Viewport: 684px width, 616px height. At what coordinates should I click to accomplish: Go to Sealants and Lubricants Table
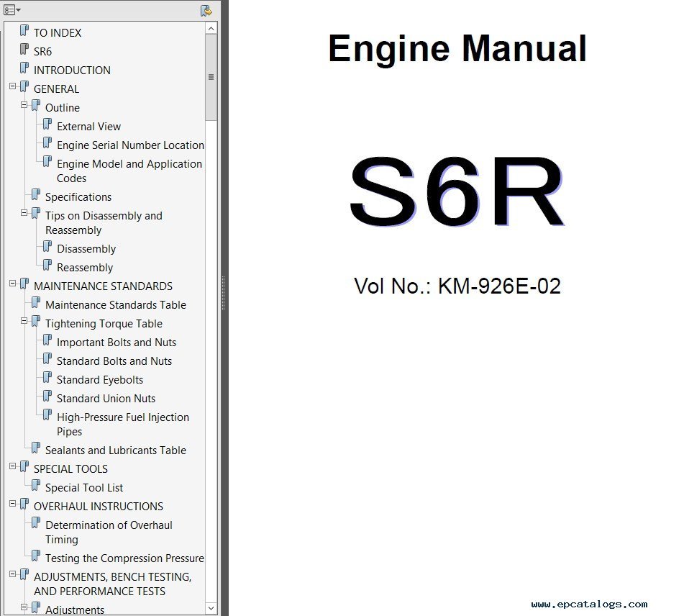point(116,450)
